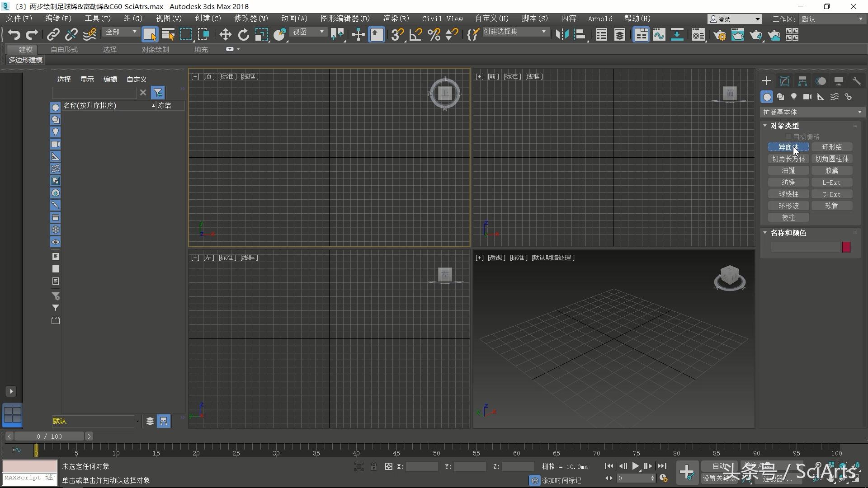Enable 自动 (Auto Key) animation mode
The image size is (868, 488).
pos(720,466)
